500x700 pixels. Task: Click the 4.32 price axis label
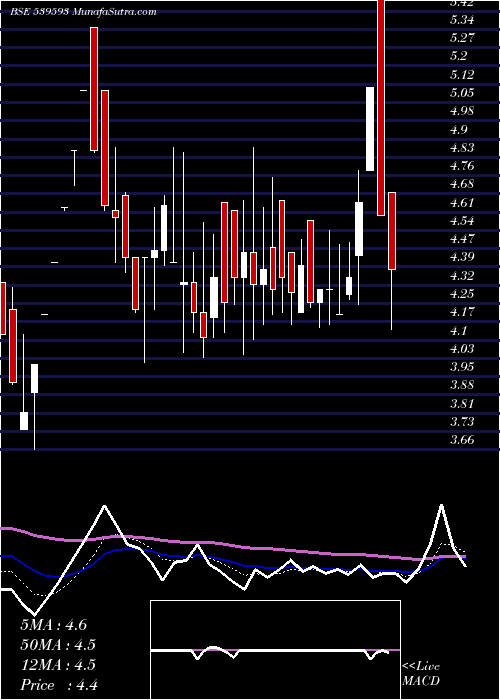[462, 276]
